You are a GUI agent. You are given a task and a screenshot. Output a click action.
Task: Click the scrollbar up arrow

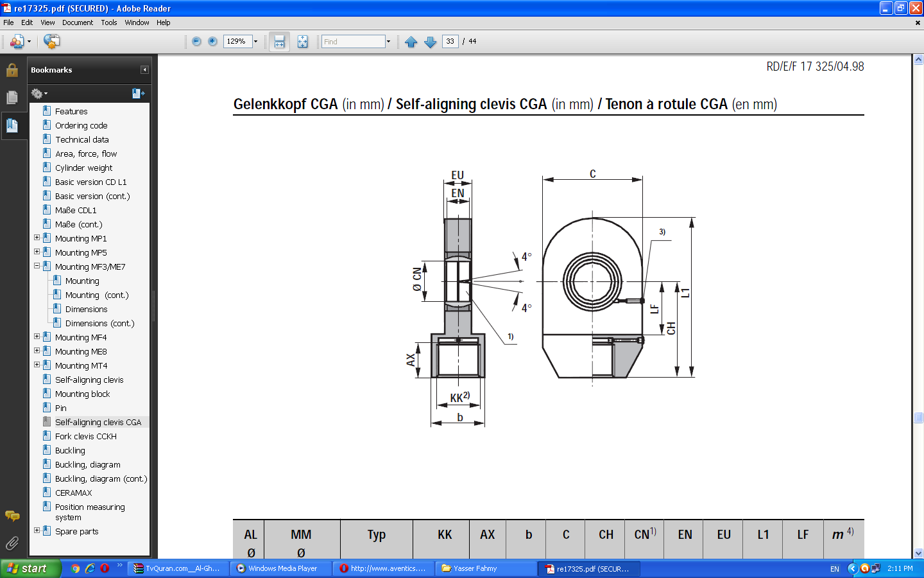[918, 60]
